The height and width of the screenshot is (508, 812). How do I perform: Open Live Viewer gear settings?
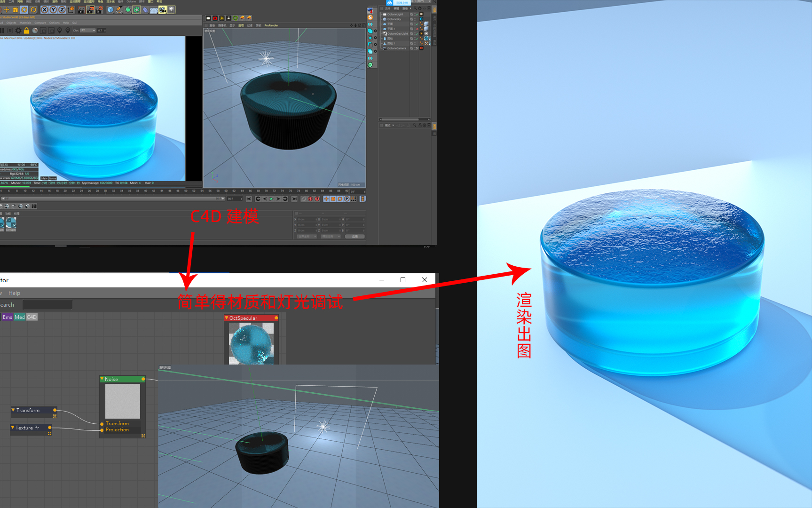click(18, 31)
